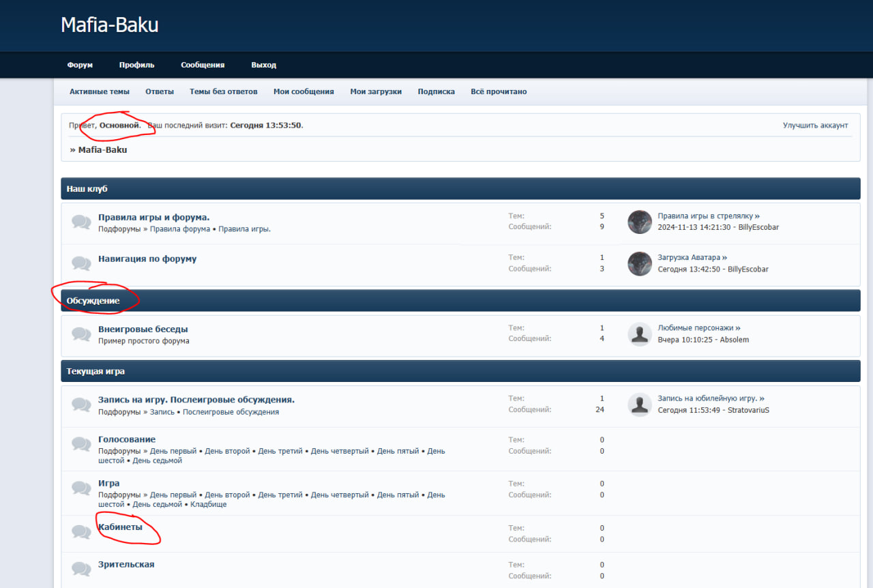Click Улучшить аккаунт link

click(815, 126)
